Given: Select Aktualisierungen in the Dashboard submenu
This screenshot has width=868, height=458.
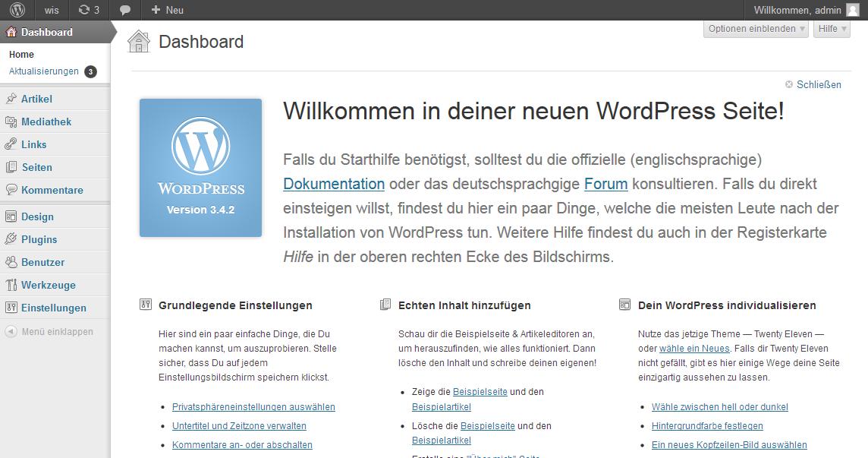Looking at the screenshot, I should coord(44,71).
